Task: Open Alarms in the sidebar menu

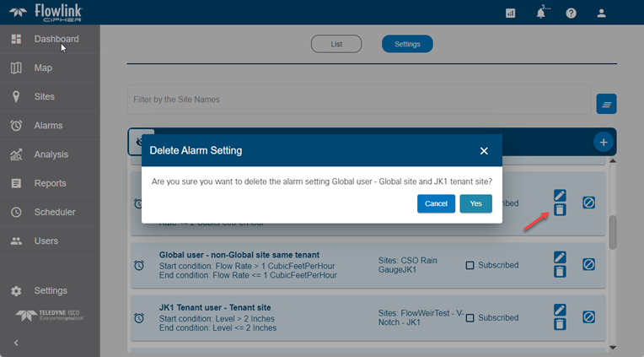Action: tap(48, 126)
